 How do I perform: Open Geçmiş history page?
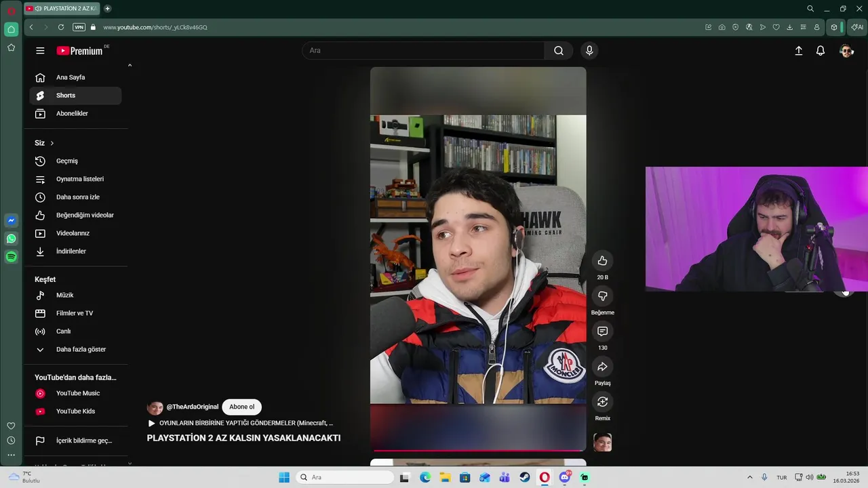[75, 161]
